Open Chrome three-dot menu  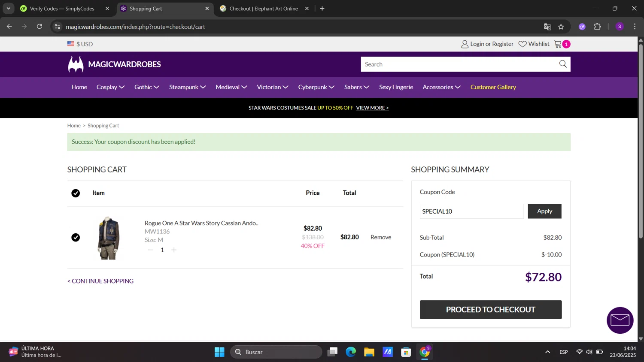pyautogui.click(x=635, y=27)
